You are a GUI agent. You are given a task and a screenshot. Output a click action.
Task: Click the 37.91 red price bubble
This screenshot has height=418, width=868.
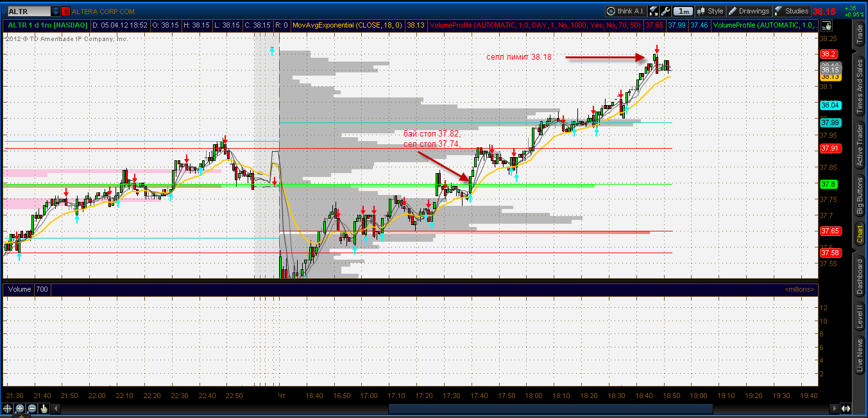click(x=830, y=148)
